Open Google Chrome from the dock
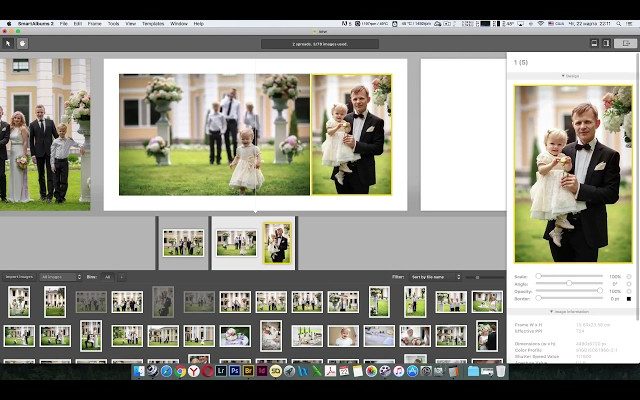Image resolution: width=640 pixels, height=400 pixels. pyautogui.click(x=180, y=371)
